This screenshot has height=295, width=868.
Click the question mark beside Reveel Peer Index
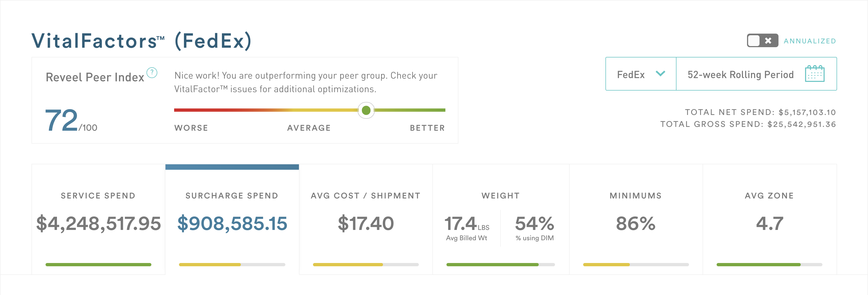[x=152, y=72]
